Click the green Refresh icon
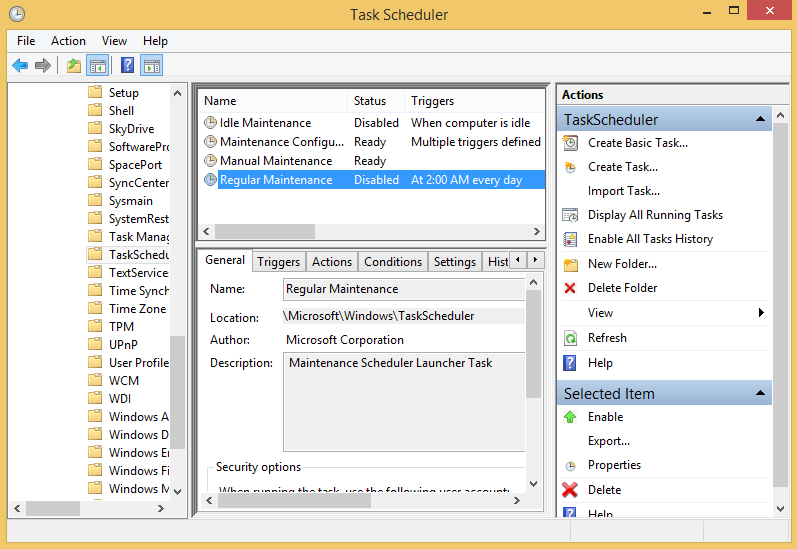797x549 pixels. (570, 338)
